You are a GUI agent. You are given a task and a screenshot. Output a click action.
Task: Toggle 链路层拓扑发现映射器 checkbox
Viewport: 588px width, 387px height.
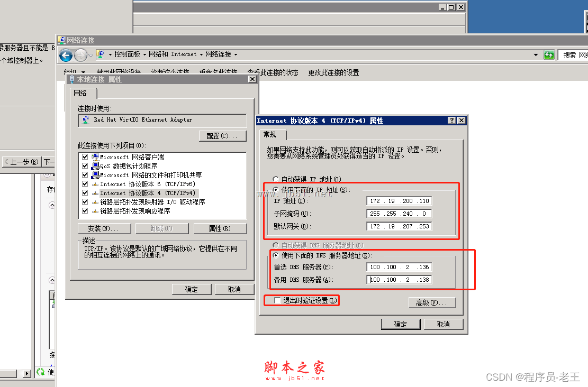pos(85,201)
